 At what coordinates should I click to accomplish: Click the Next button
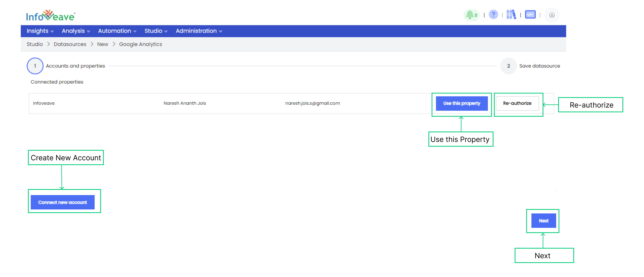543,221
